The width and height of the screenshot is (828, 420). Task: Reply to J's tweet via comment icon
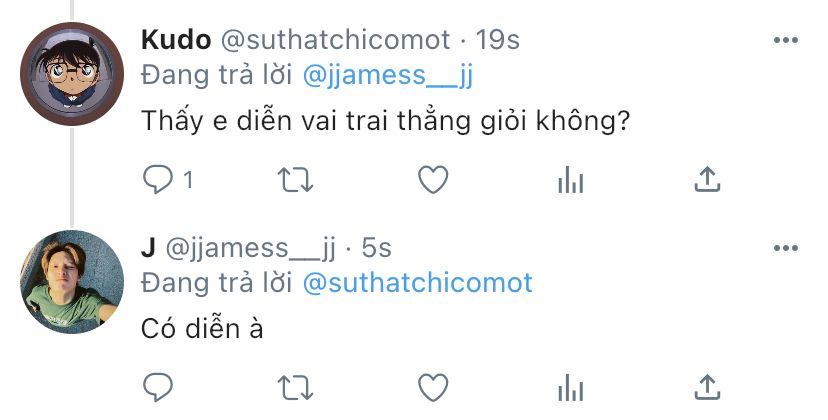pos(158,387)
